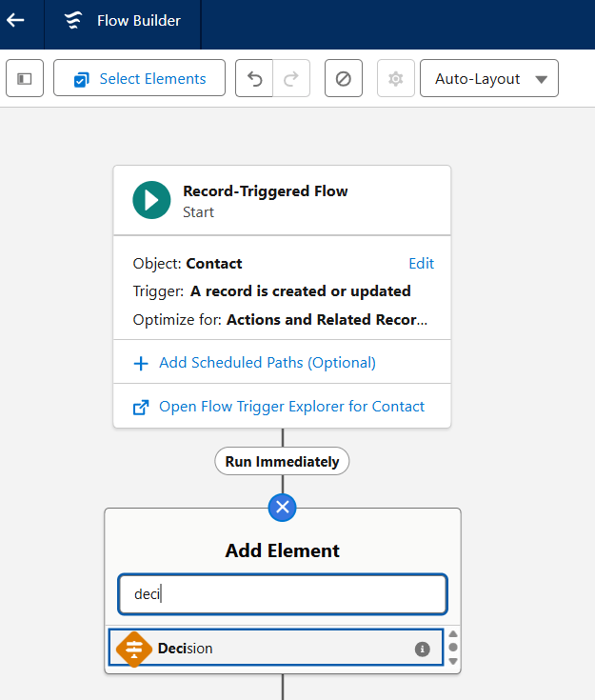Screen dimensions: 595x700
Task: Click the results list scrollbar
Action: coord(453,649)
